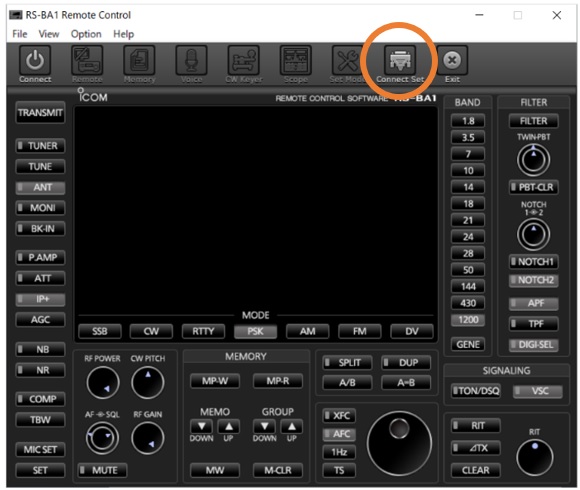Click MEMO DOWN arrow
This screenshot has height=490, width=580.
(202, 426)
